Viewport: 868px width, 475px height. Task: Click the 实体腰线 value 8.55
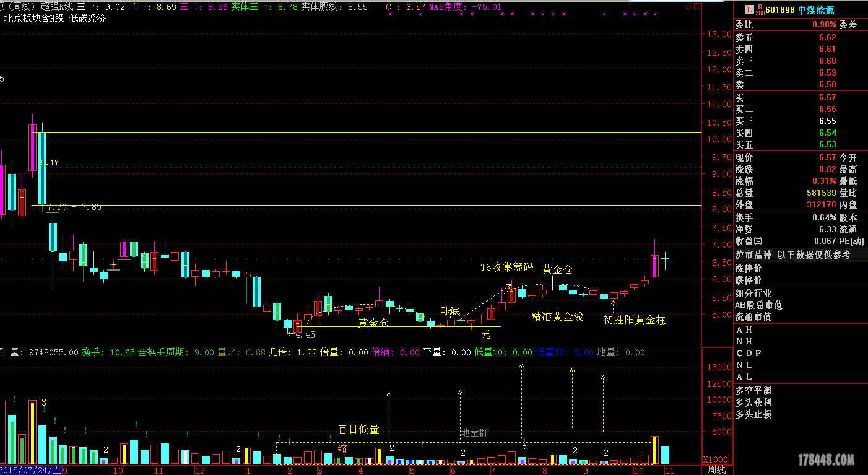point(357,7)
